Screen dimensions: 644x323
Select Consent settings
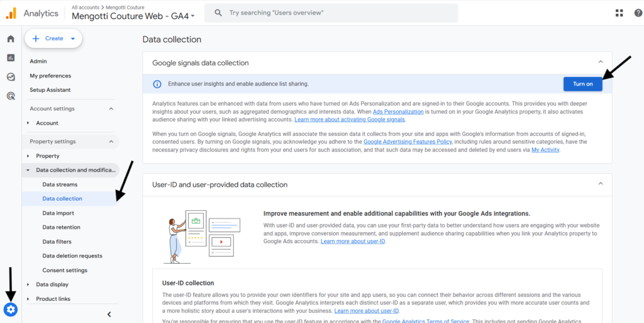65,270
